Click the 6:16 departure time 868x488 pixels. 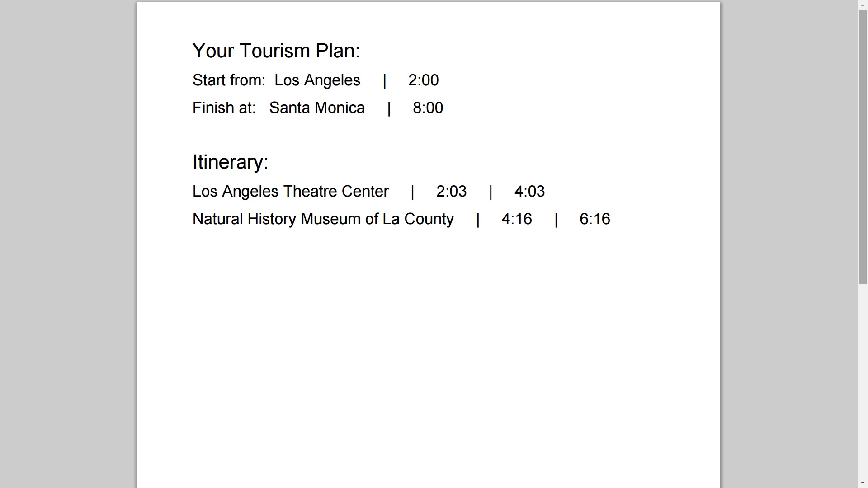point(594,219)
